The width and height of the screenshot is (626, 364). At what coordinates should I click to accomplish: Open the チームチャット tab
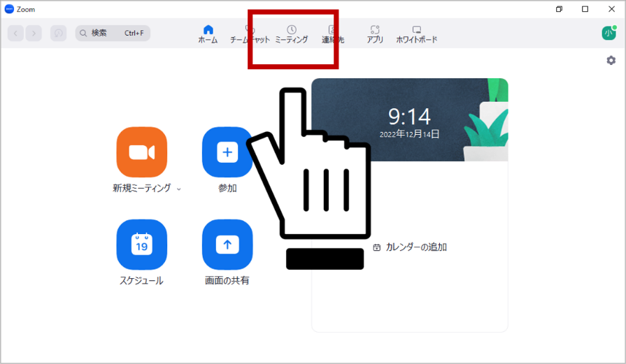pos(250,34)
